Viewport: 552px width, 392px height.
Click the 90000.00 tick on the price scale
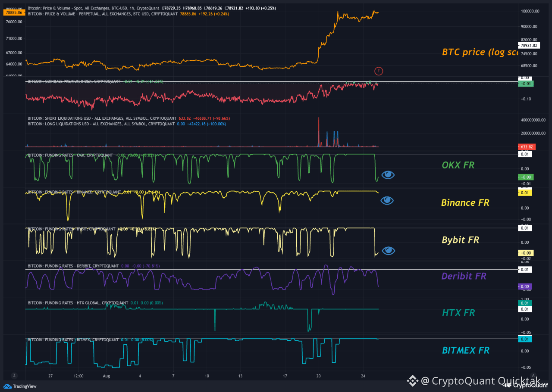(x=529, y=26)
